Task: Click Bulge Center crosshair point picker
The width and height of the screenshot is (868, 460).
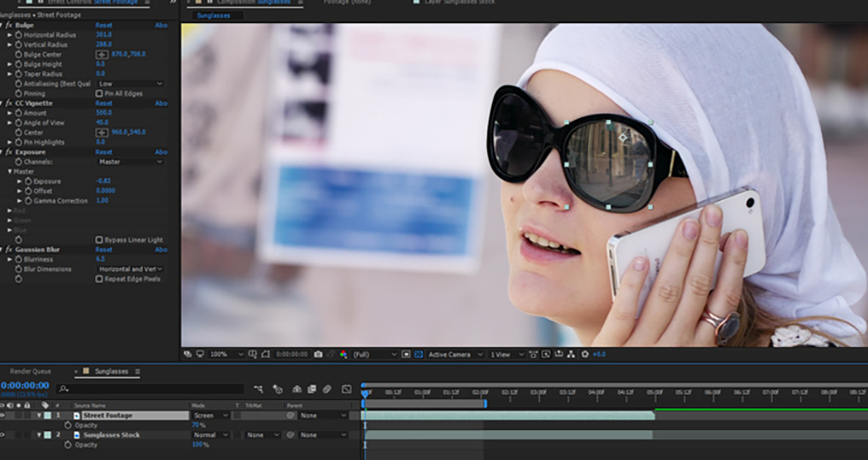Action: [x=102, y=55]
